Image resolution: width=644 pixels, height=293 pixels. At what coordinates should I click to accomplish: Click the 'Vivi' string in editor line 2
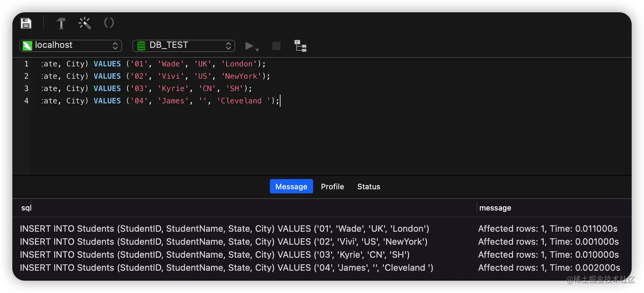coord(171,76)
